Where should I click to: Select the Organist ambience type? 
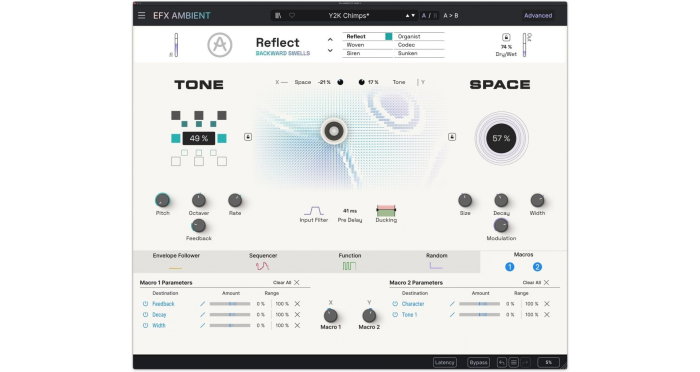tap(409, 37)
